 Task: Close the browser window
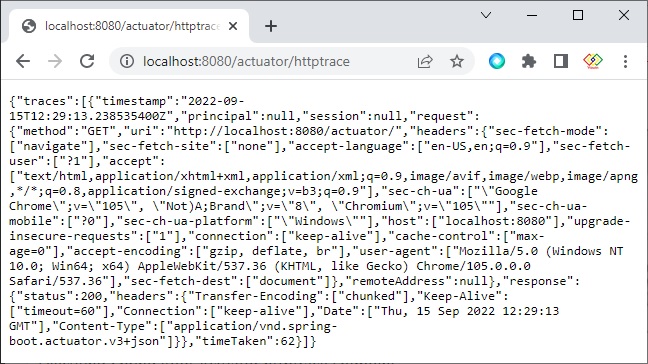coord(624,15)
